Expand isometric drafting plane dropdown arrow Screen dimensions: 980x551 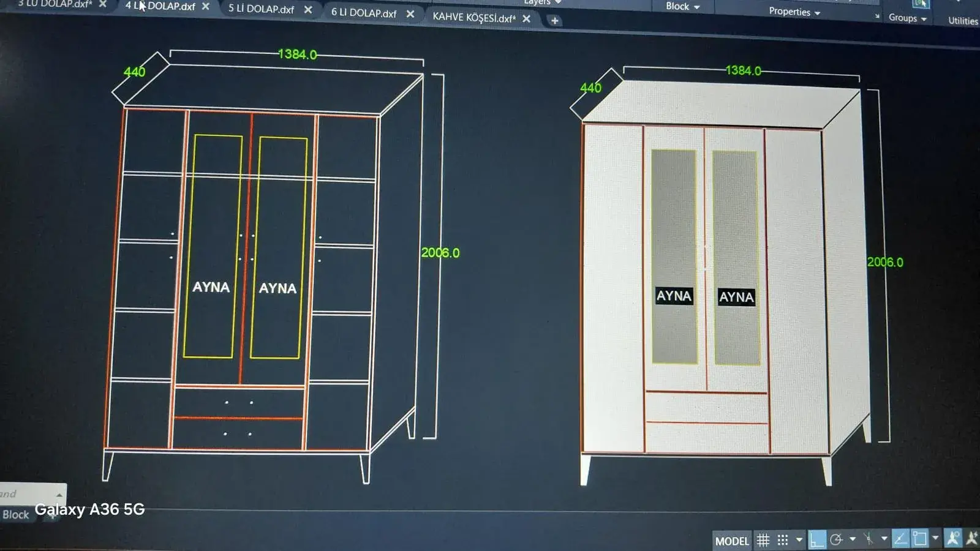884,538
